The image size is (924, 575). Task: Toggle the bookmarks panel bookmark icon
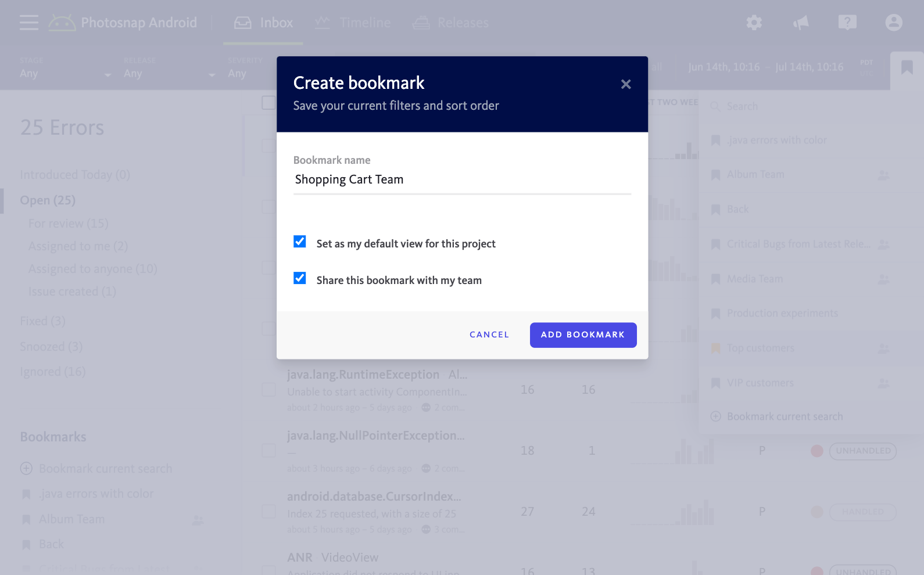tap(907, 68)
